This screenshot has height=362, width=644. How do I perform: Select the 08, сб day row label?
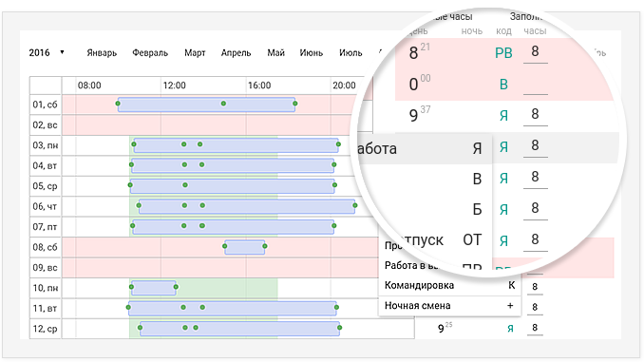[x=46, y=247]
